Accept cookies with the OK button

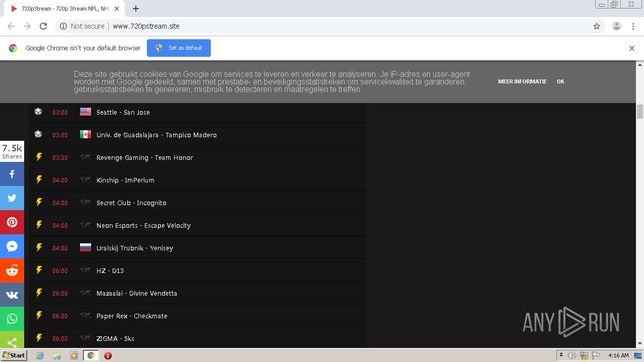click(x=560, y=81)
